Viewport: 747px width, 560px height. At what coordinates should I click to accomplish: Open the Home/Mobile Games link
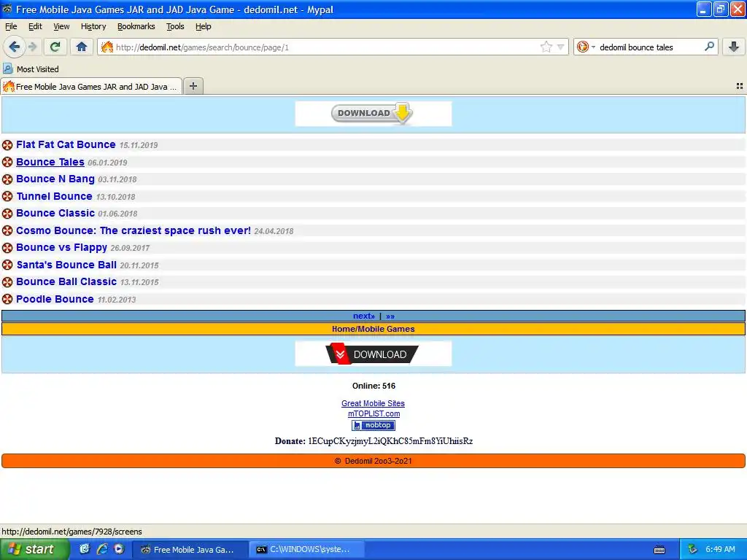point(373,329)
